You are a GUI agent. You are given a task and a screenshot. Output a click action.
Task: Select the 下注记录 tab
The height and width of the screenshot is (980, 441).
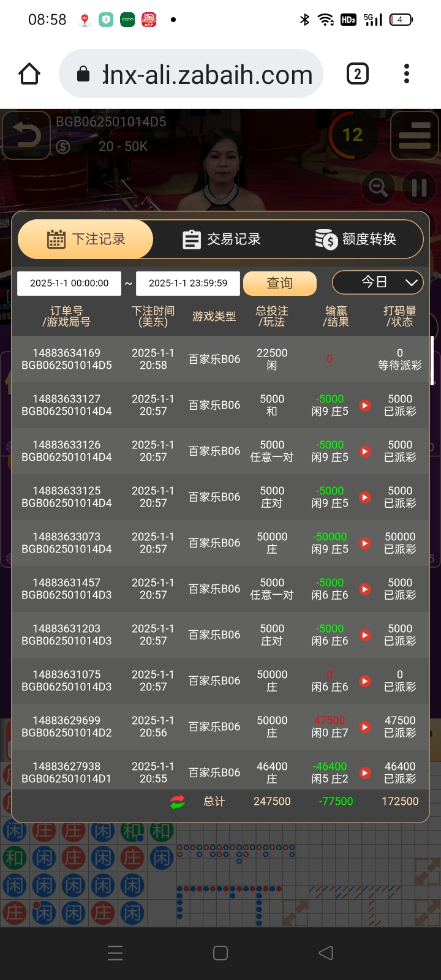click(86, 239)
